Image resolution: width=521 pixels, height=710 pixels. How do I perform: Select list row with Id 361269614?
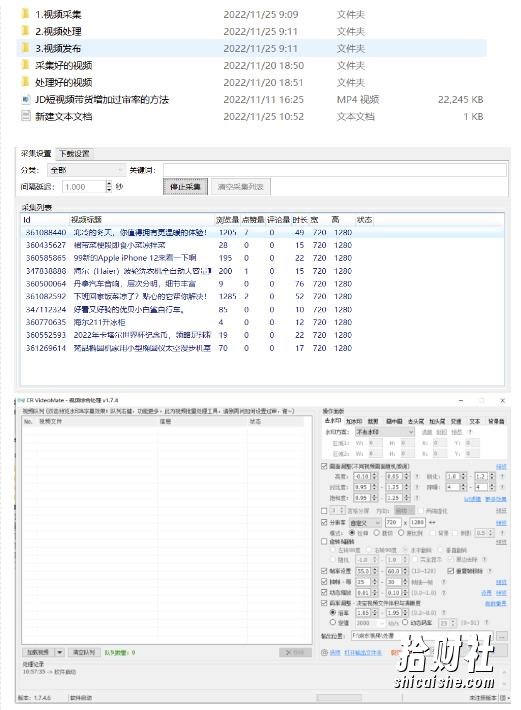pos(262,348)
